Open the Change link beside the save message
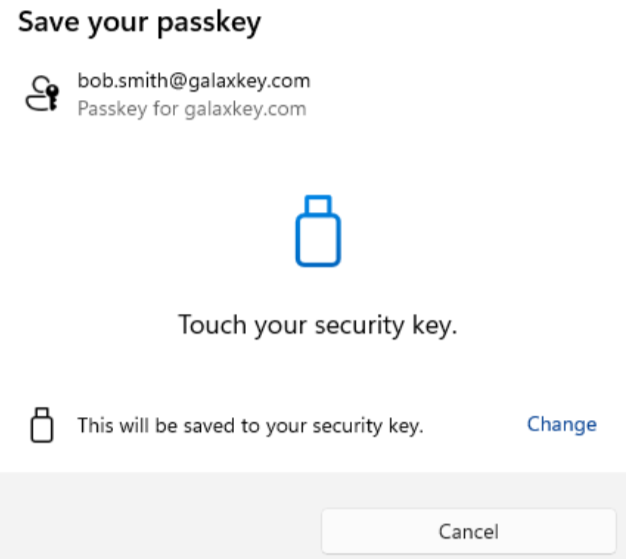This screenshot has width=626, height=559. coord(561,424)
